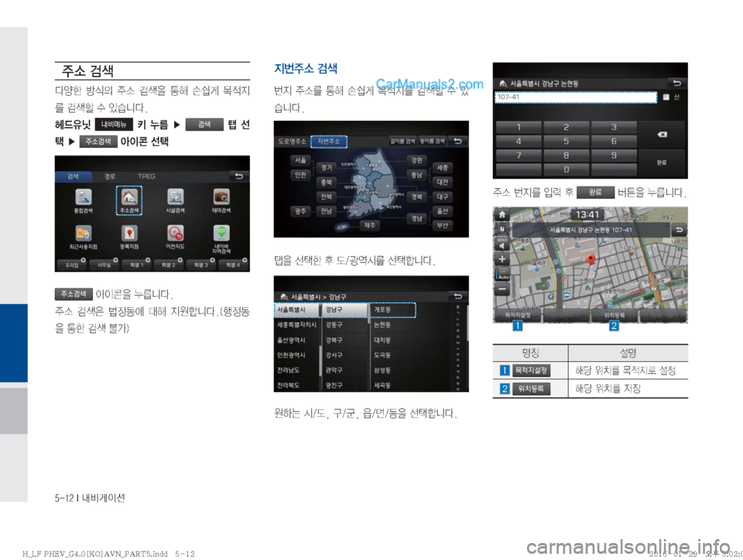
Task: Select 세종특별자치시 in the city list
Action: point(297,325)
